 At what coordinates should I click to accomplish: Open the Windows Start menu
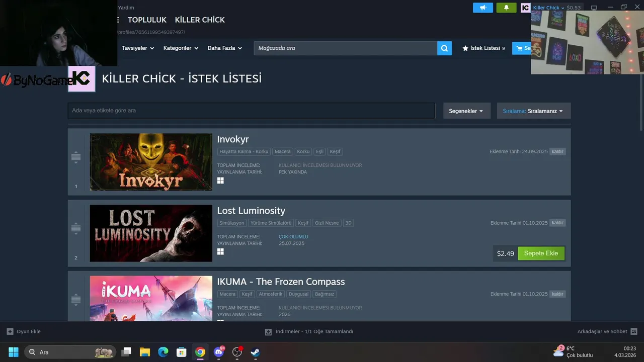[14, 352]
